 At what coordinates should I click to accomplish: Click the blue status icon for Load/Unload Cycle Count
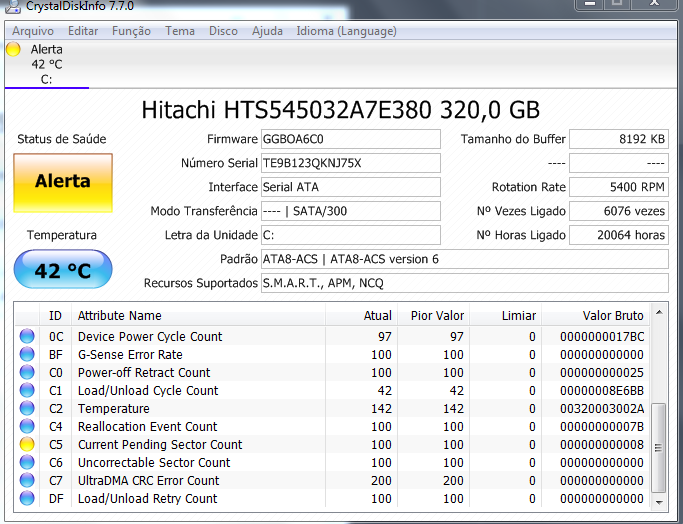tap(27, 390)
